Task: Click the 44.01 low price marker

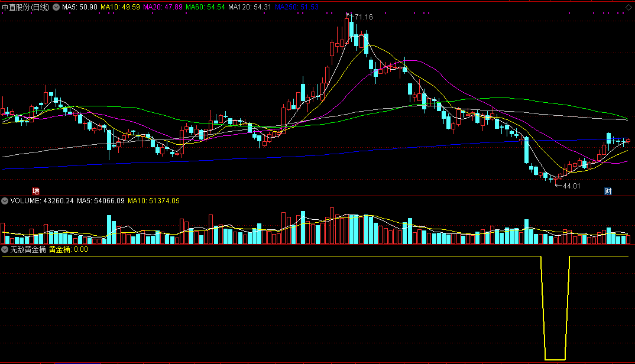Action: 571,186
